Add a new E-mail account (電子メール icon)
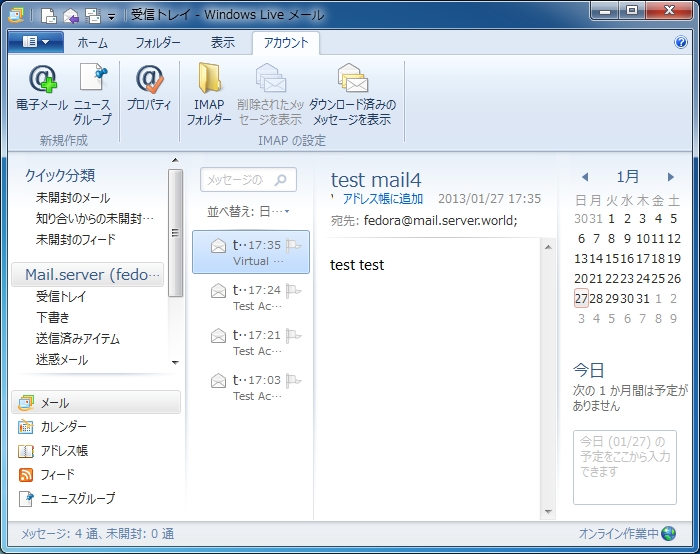700x554 pixels. click(x=42, y=87)
